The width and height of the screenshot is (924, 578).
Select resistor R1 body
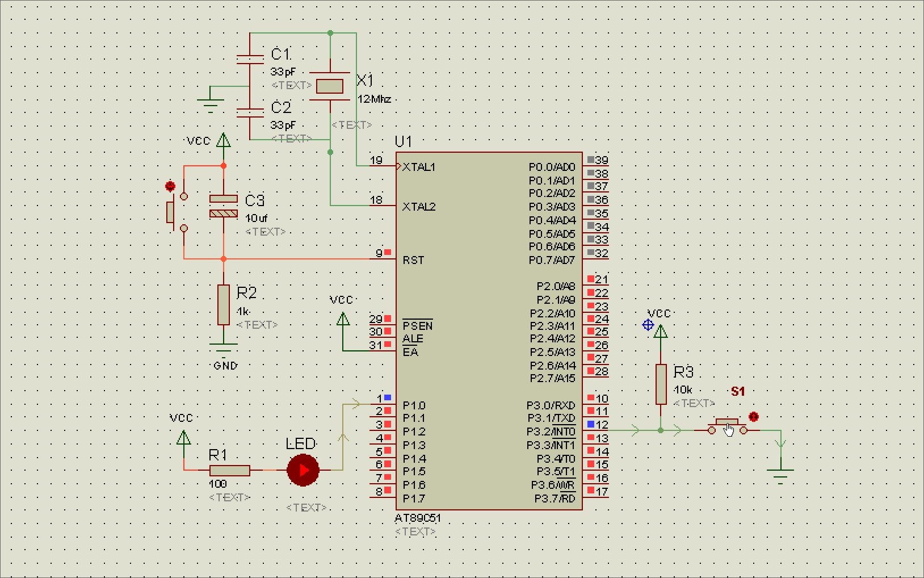coord(230,470)
